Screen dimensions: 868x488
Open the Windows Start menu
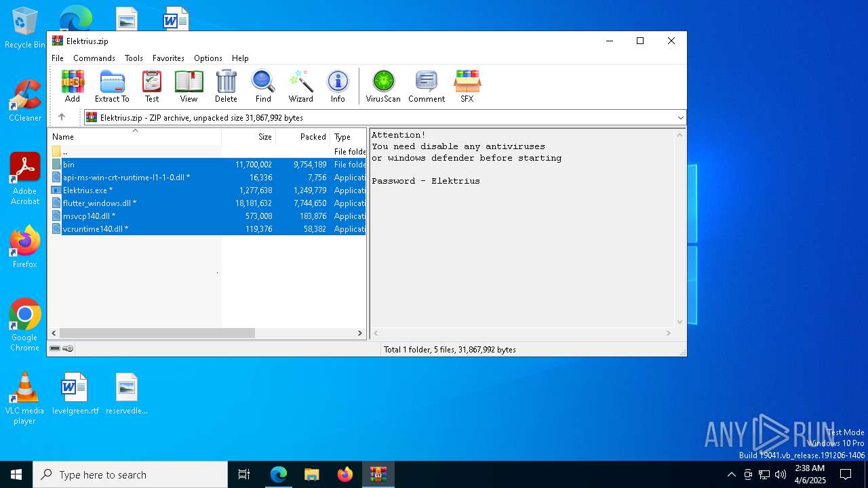[x=16, y=474]
